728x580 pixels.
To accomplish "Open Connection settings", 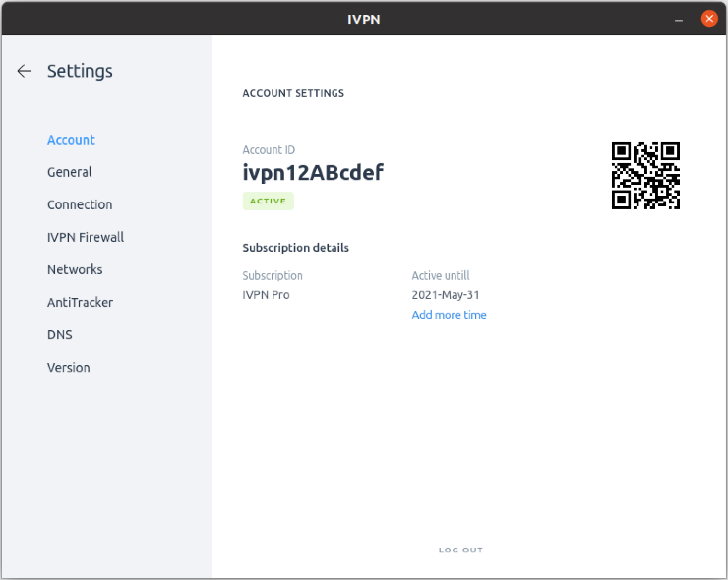I will pos(80,204).
